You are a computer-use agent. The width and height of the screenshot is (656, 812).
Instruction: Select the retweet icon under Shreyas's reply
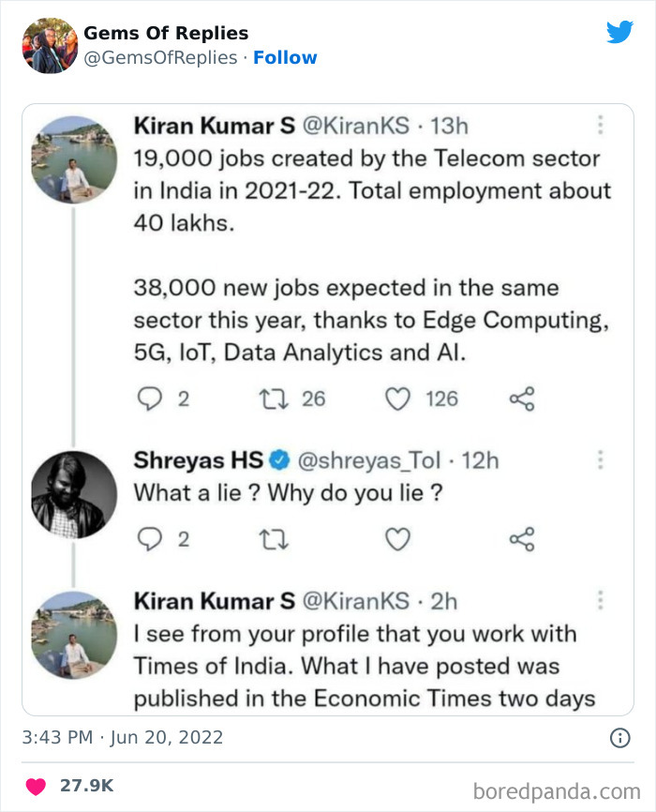click(x=275, y=539)
